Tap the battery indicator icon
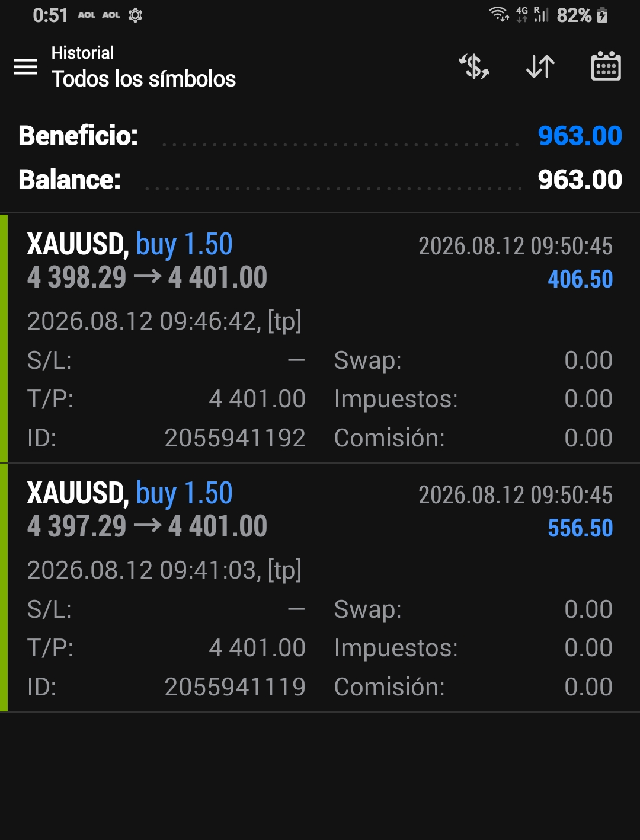The height and width of the screenshot is (840, 640). pos(602,15)
